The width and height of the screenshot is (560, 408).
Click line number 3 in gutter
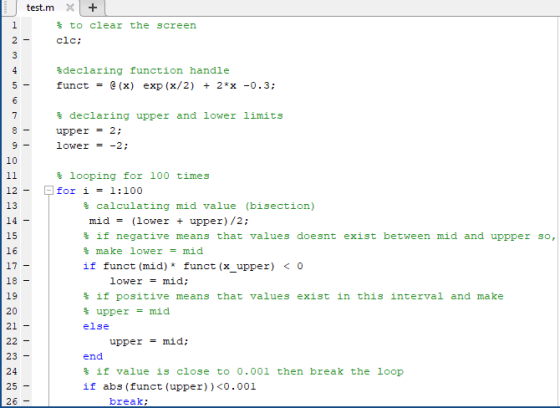pos(14,55)
